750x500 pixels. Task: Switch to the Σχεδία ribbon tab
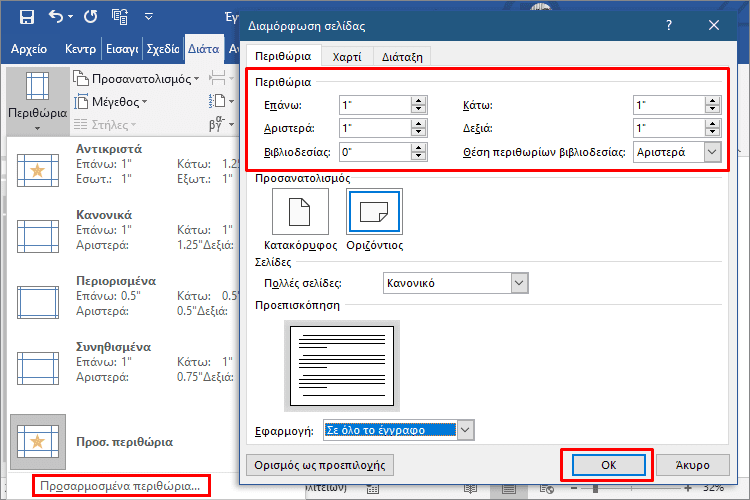click(x=163, y=49)
